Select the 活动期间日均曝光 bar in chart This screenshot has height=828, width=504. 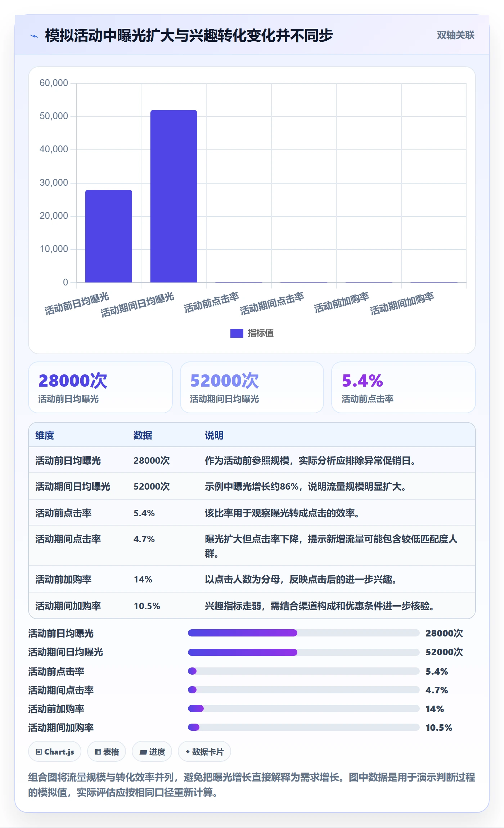(174, 196)
